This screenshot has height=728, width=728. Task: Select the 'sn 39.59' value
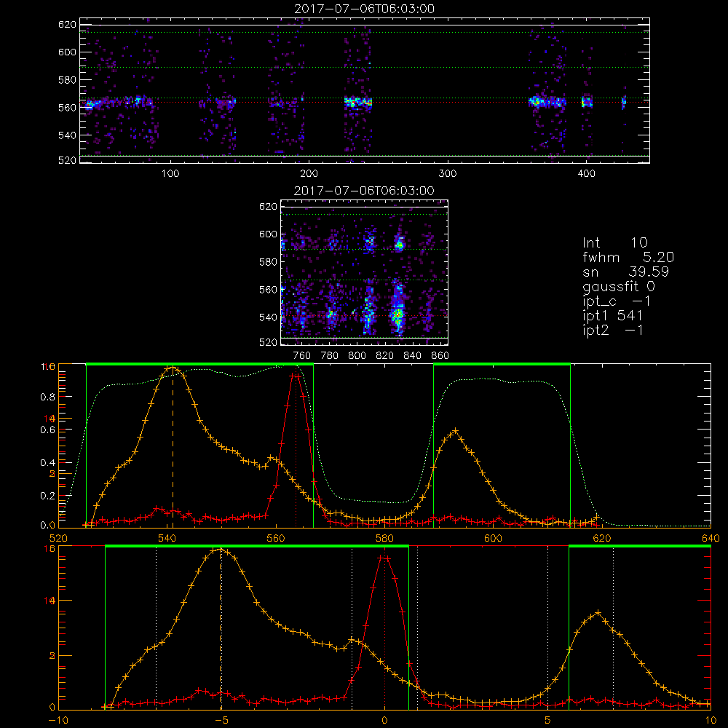[625, 272]
